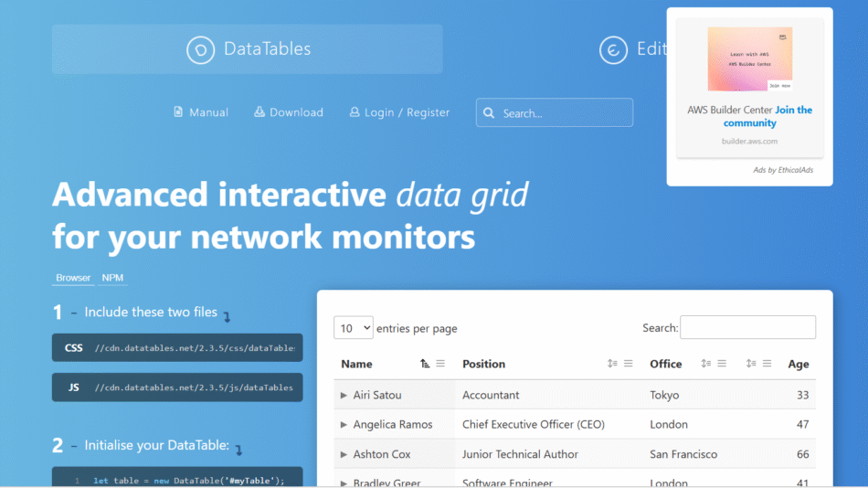Select the CSS CDN path box

pos(177,348)
